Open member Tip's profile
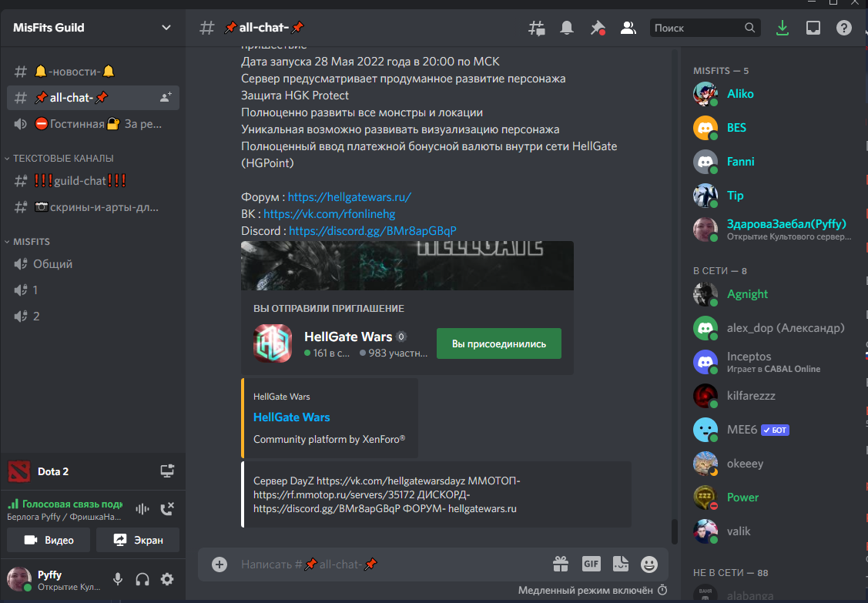868x603 pixels. (x=772, y=196)
